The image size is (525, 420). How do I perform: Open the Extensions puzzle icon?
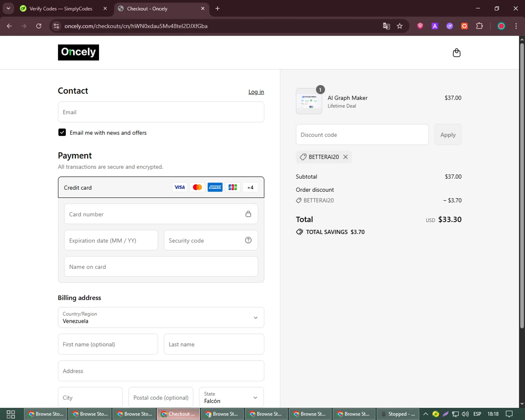[x=479, y=26]
